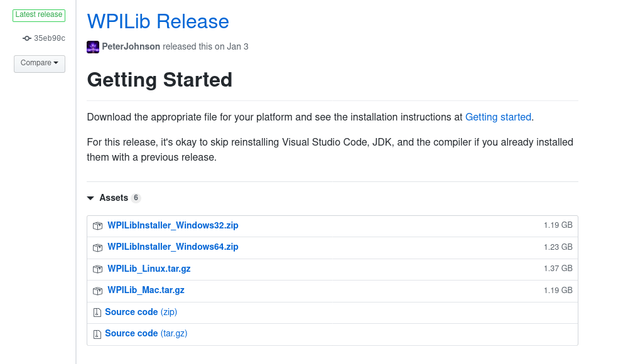Open the Getting started installation instructions link
This screenshot has width=628, height=364.
[498, 117]
